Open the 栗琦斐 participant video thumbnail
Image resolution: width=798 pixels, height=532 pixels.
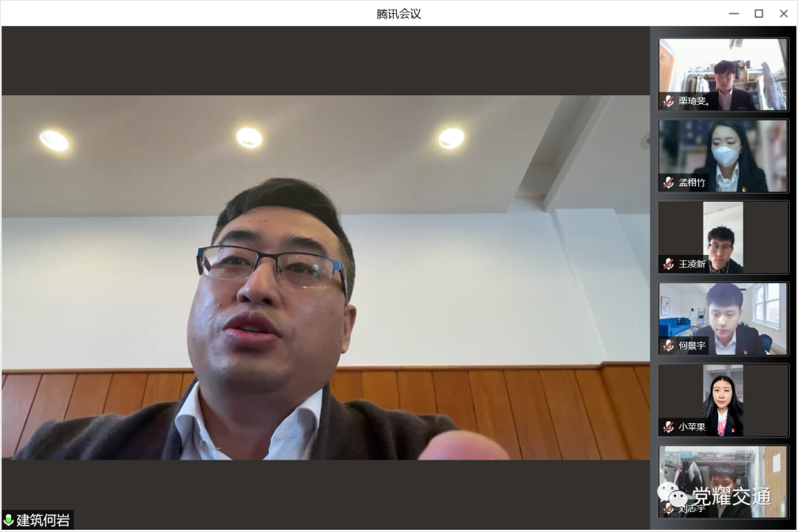(723, 74)
